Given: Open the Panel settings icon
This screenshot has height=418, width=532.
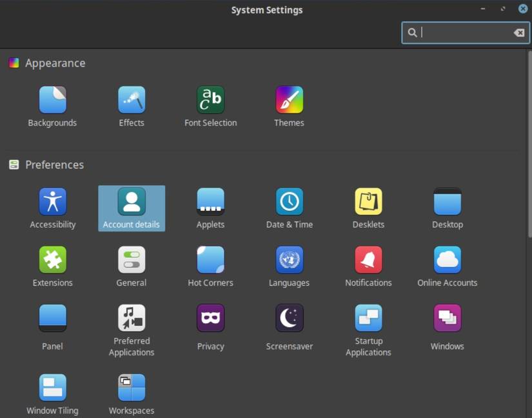Looking at the screenshot, I should 53,318.
